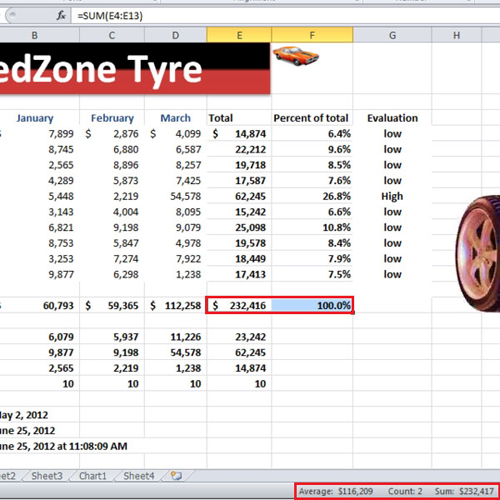Select column B header

tap(35, 35)
